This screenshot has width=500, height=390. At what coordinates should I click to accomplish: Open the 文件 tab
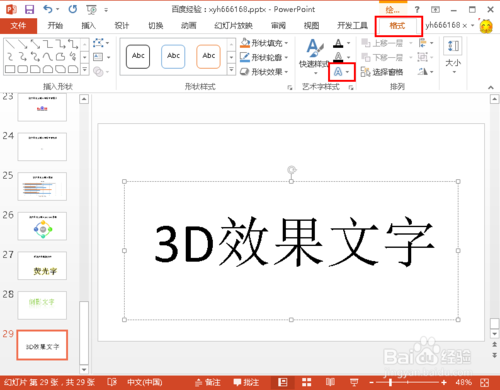18,25
